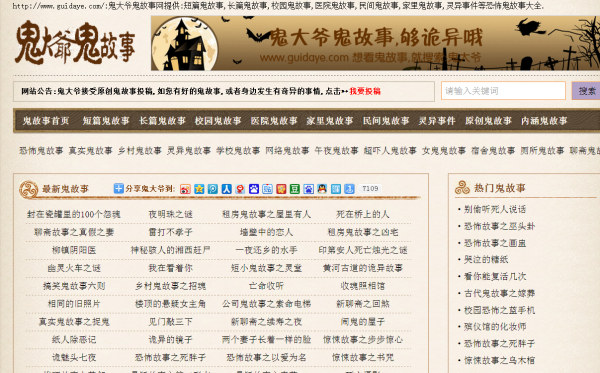Click the light blue paw share icon
Viewport: 600px width, 373px height.
(x=308, y=189)
